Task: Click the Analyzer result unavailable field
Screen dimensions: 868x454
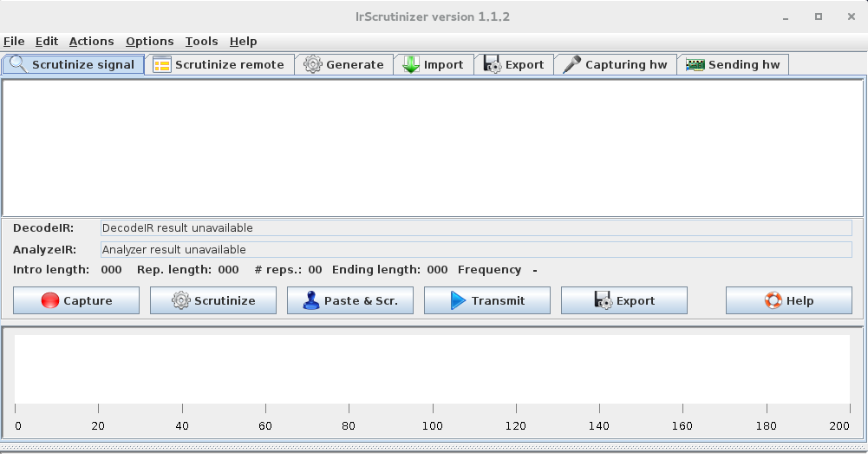Action: pyautogui.click(x=476, y=249)
